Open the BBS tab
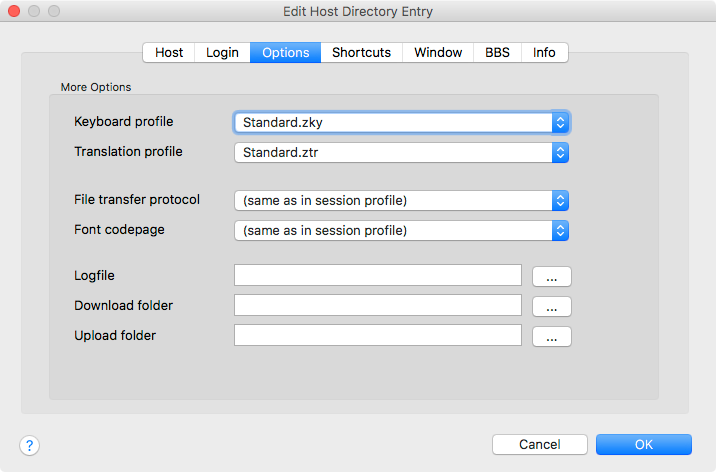The width and height of the screenshot is (716, 472). (x=497, y=52)
